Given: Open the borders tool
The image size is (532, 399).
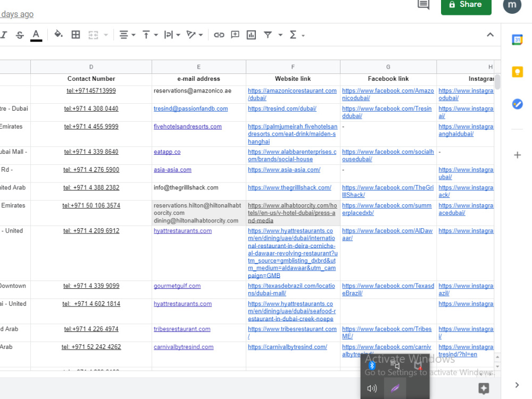Looking at the screenshot, I should [x=76, y=35].
